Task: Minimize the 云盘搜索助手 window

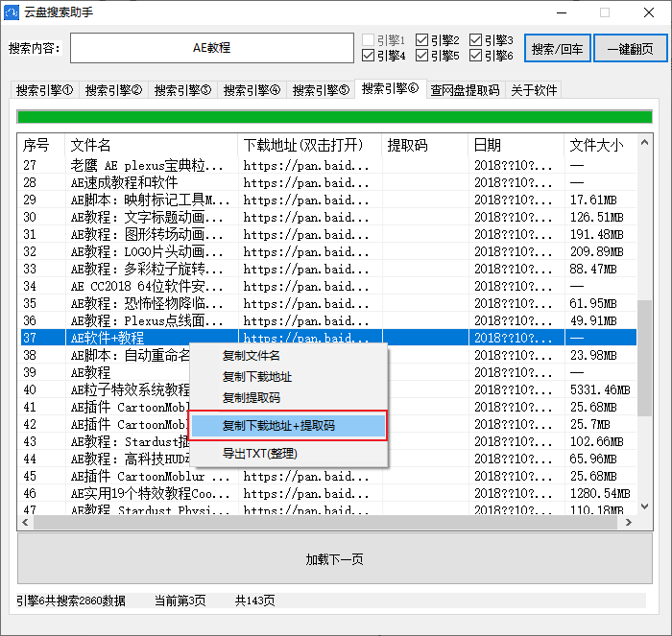Action: (x=562, y=12)
